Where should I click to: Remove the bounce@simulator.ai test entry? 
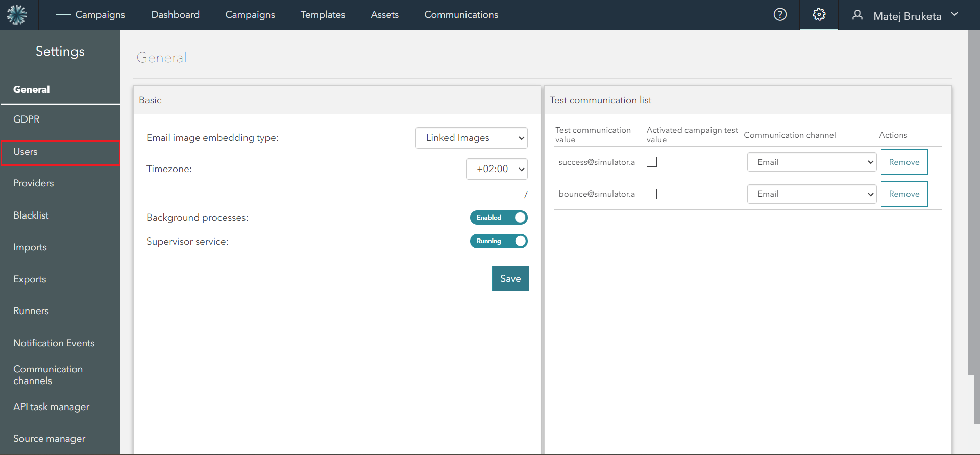point(904,194)
